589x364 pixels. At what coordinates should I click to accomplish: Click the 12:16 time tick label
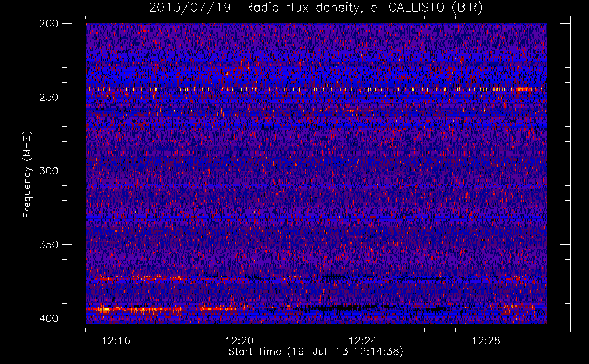[x=116, y=341]
